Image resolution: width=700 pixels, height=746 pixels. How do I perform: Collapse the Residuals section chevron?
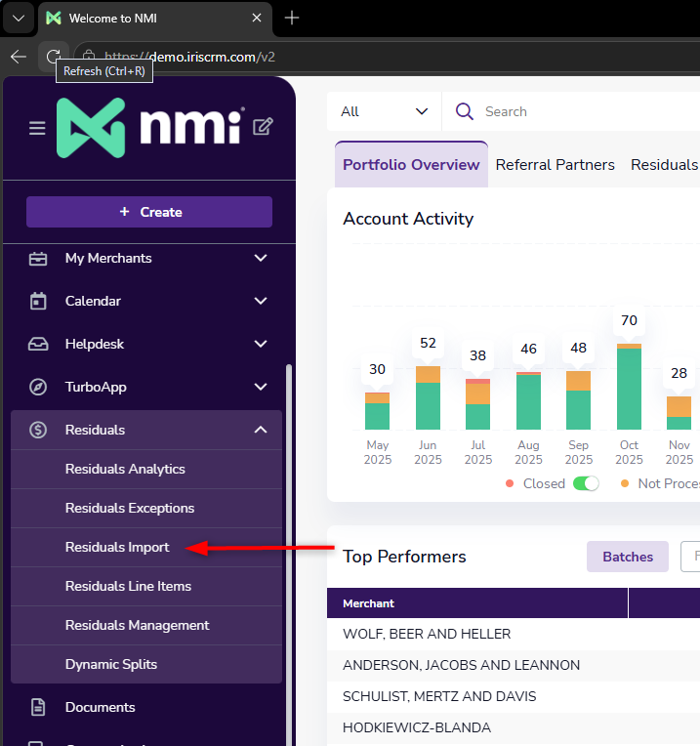pos(261,430)
